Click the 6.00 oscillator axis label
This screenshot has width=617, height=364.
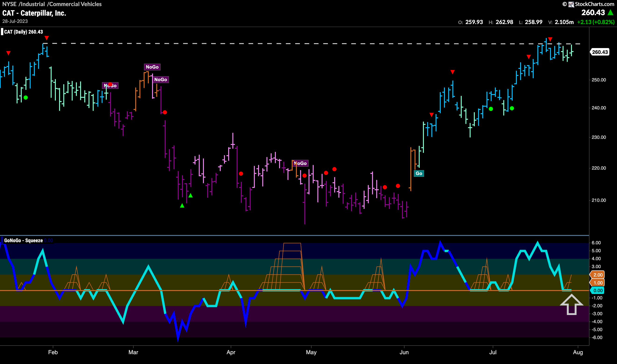(x=596, y=243)
